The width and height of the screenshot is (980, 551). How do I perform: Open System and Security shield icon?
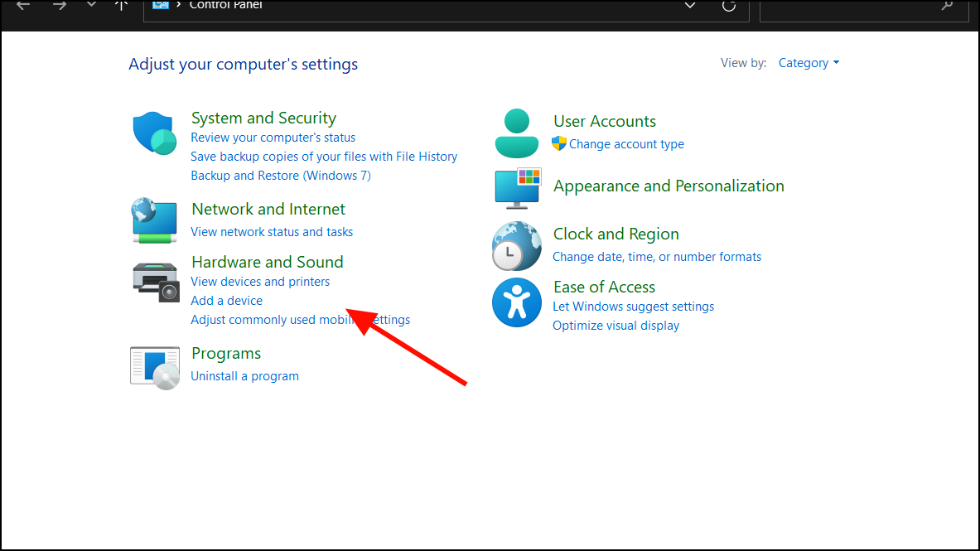(154, 133)
